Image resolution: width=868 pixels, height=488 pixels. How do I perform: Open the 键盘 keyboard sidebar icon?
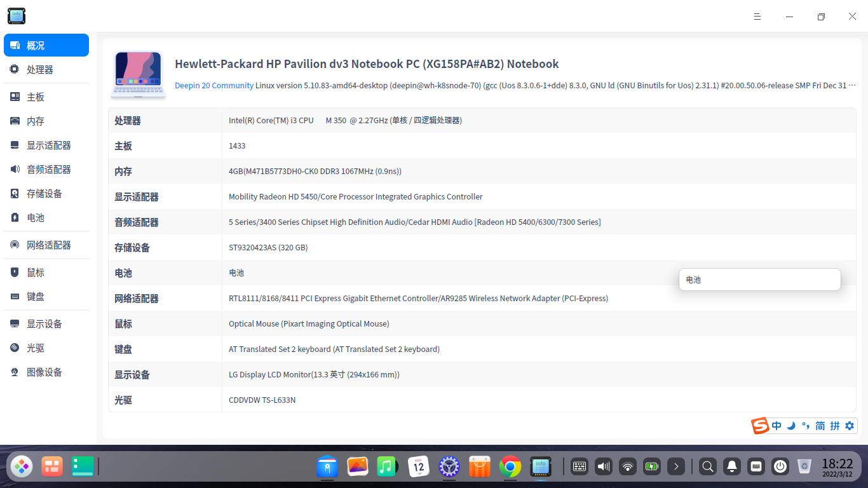click(x=15, y=297)
